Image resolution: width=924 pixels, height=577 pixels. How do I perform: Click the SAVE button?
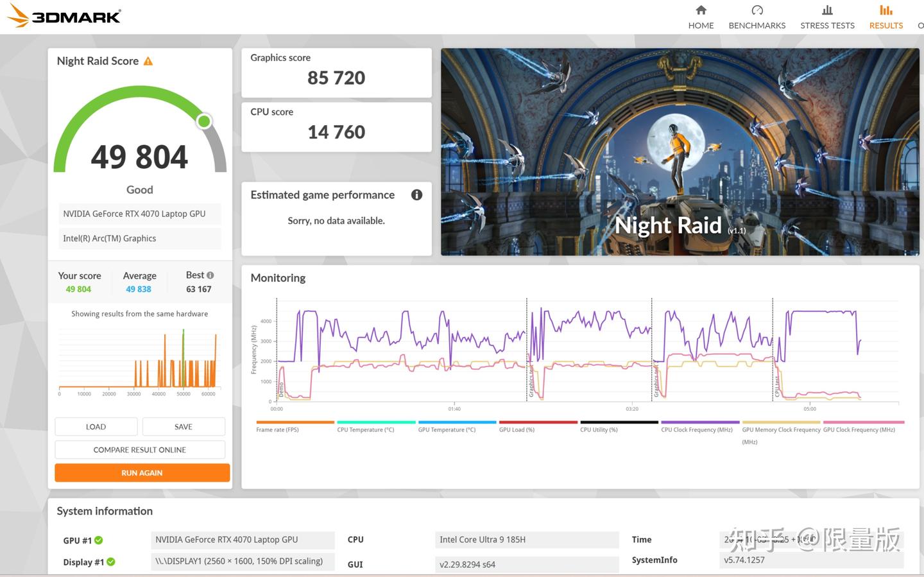click(184, 427)
